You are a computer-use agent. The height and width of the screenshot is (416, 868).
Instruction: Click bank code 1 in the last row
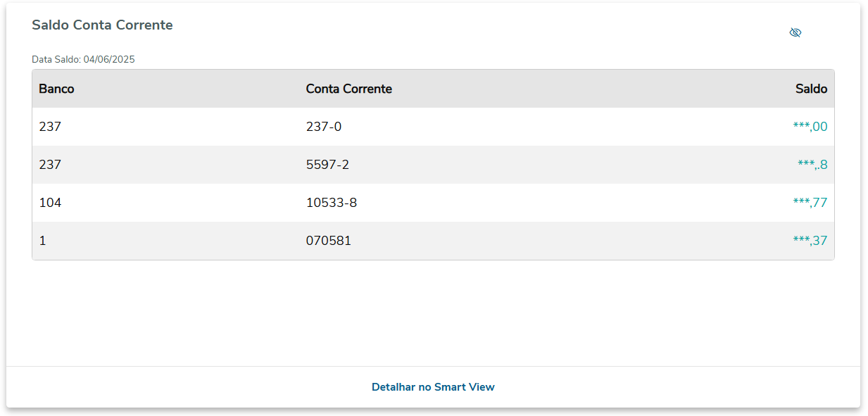[42, 241]
